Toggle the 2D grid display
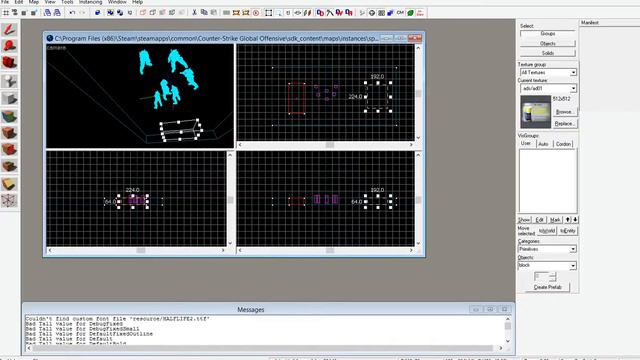The image size is (640, 360). click(6, 13)
